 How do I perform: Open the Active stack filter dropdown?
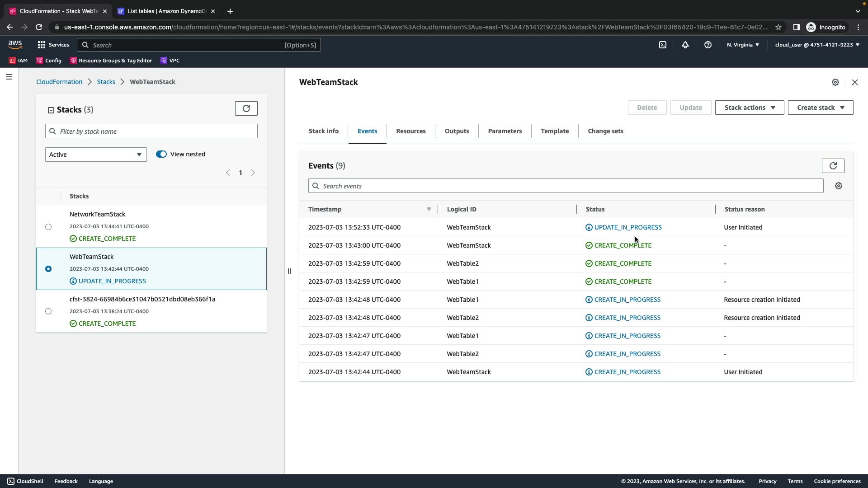96,155
